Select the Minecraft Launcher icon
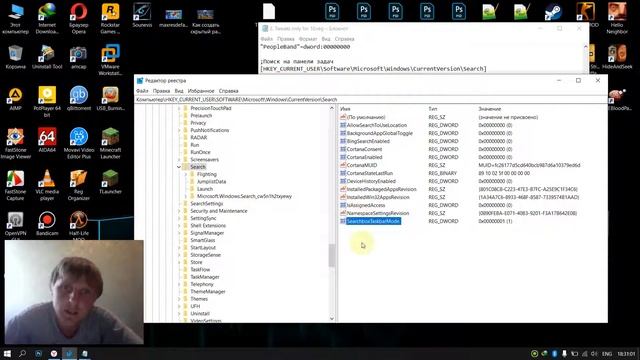Image resolution: width=640 pixels, height=360 pixels. (110, 143)
